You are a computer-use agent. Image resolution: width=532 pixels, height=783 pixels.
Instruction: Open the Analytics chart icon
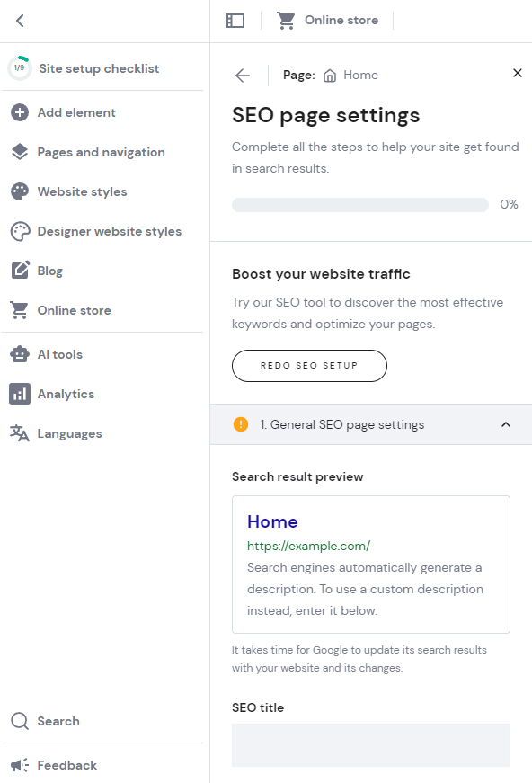tap(20, 394)
